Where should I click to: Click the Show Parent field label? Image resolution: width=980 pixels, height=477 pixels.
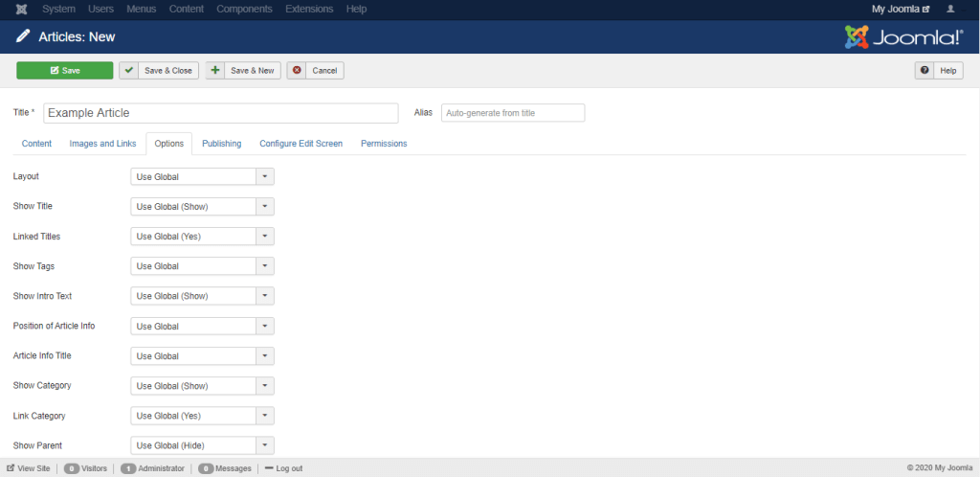[37, 445]
